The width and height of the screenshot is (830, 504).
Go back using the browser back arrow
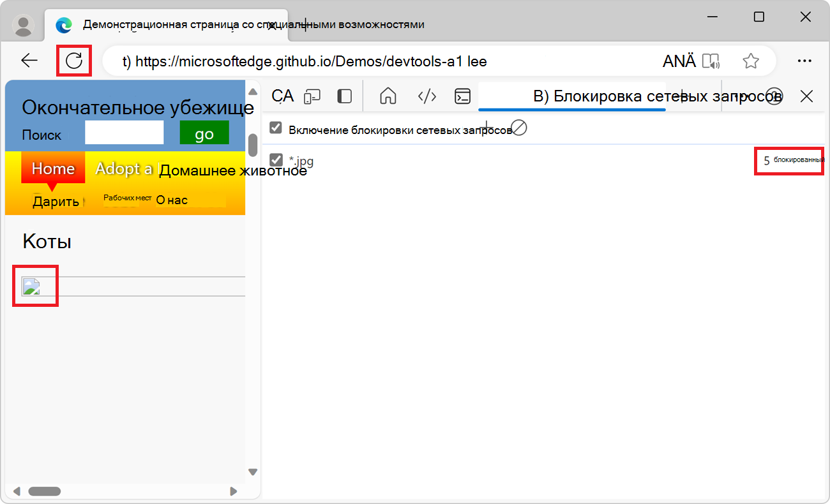29,61
